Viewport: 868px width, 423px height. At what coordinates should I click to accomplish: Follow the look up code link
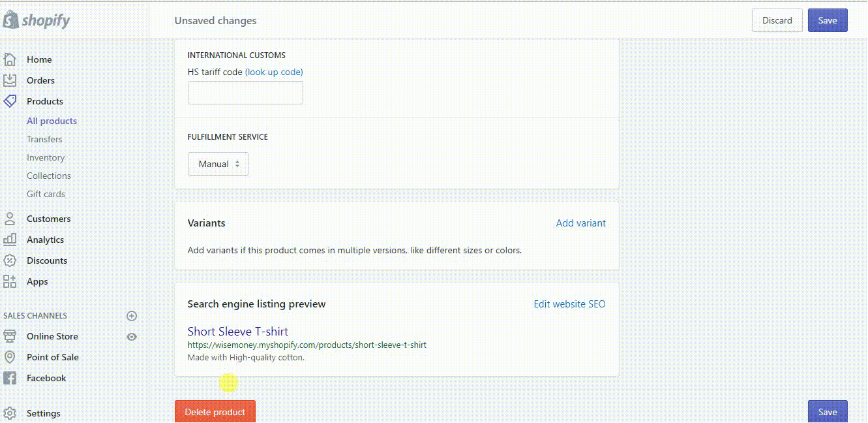click(x=274, y=72)
